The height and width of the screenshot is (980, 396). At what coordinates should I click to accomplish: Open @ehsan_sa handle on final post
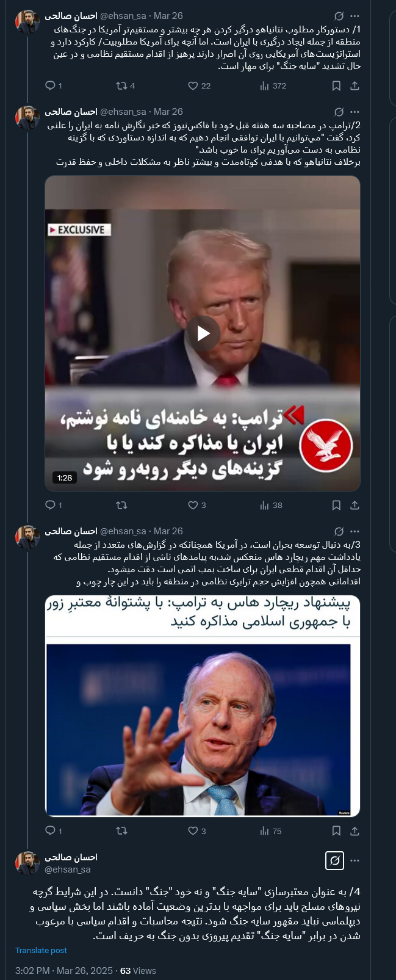(68, 869)
